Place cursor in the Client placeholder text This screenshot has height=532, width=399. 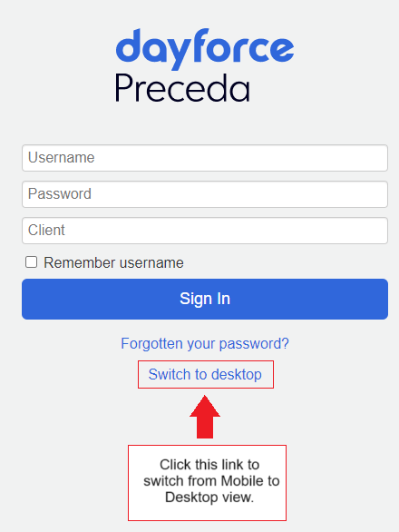click(x=46, y=231)
